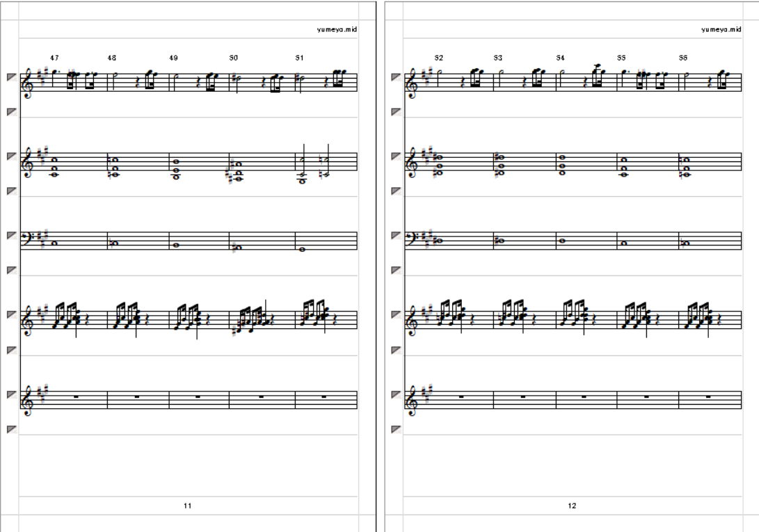Select the bass clef staff handle on page 11
The image size is (759, 532).
(x=12, y=235)
